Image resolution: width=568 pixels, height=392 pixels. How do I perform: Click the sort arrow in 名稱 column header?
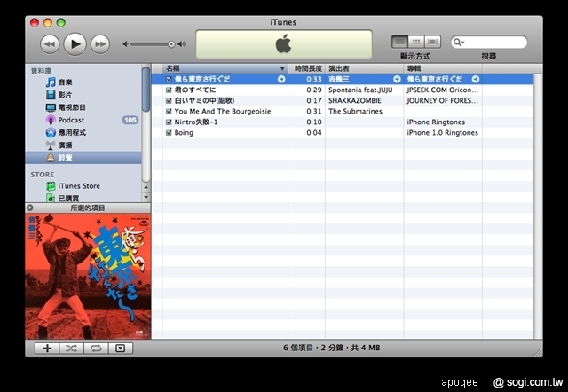tap(282, 68)
